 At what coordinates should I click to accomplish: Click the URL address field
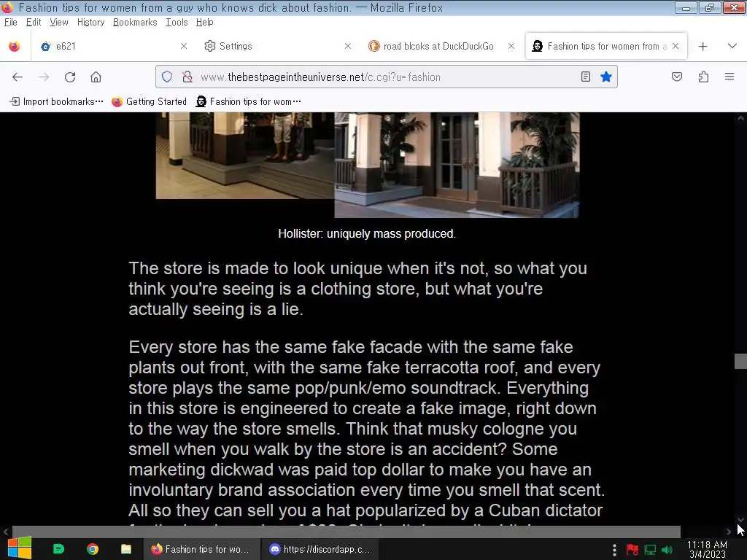386,77
